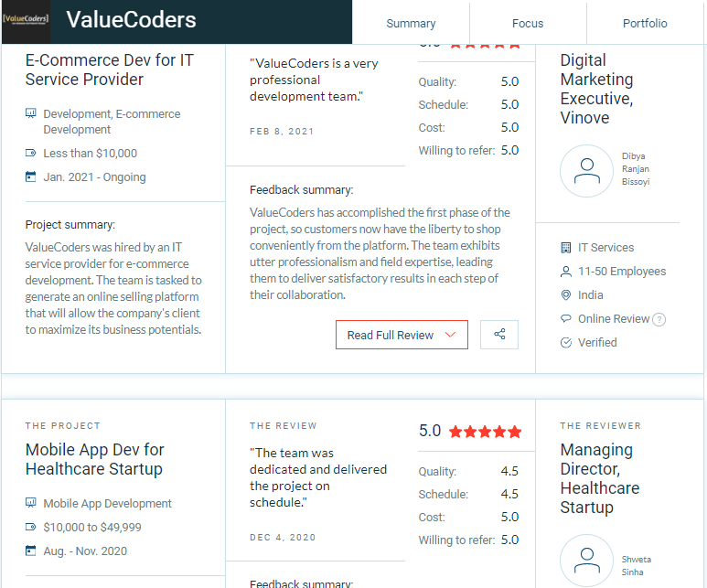707x588 pixels.
Task: Click the Less than $10,000 budget icon
Action: point(31,154)
